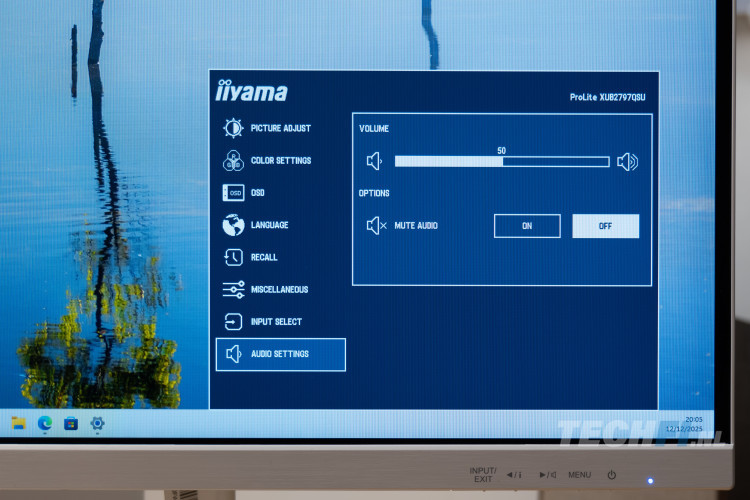750x500 pixels.
Task: Click the Miscellaneous sliders icon
Action: (233, 290)
